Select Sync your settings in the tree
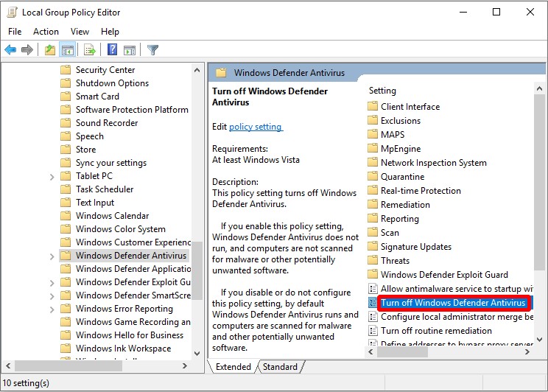548x392 pixels. [x=110, y=163]
